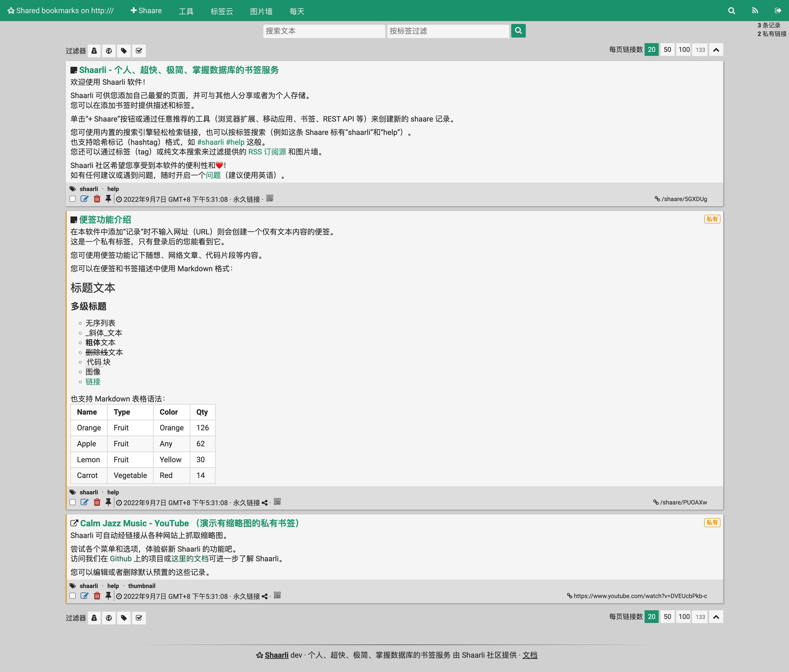Edit the first Shaarli bookmark entry
This screenshot has height=672, width=789.
pos(85,199)
